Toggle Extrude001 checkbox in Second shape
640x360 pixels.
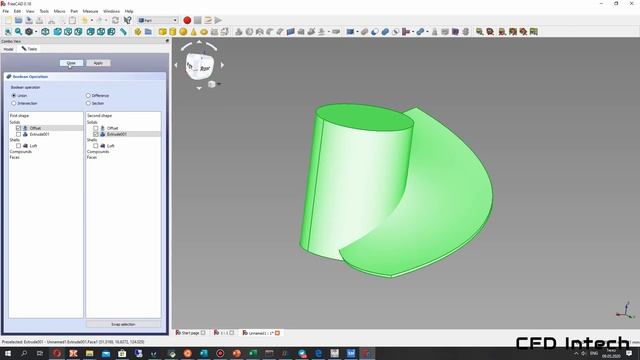coord(96,134)
